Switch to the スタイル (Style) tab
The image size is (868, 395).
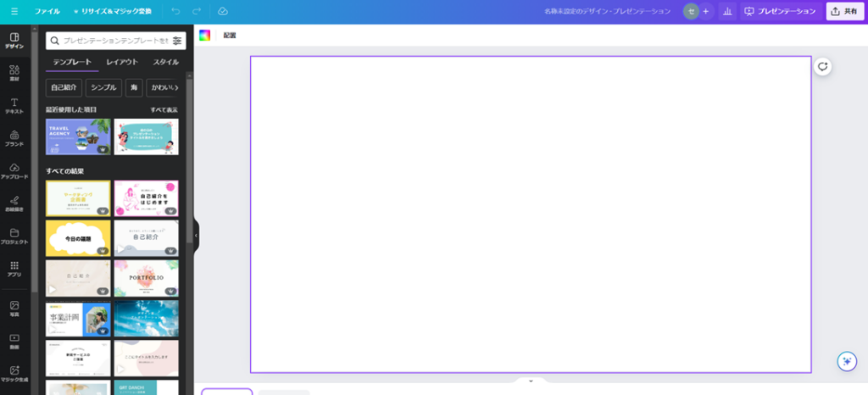click(165, 62)
